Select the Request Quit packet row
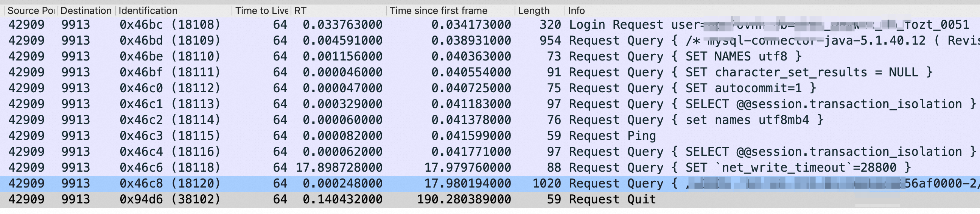Screen dimensions: 980x214 point(490,200)
